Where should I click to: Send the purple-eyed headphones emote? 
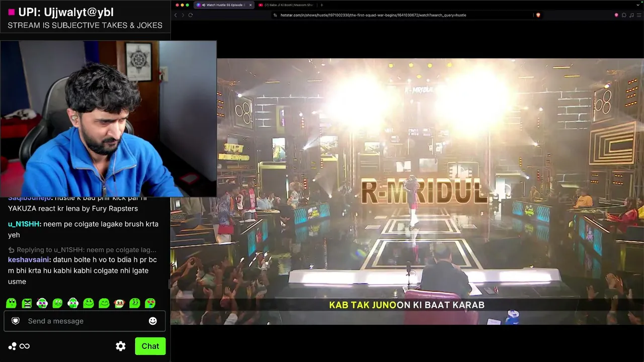(x=42, y=303)
